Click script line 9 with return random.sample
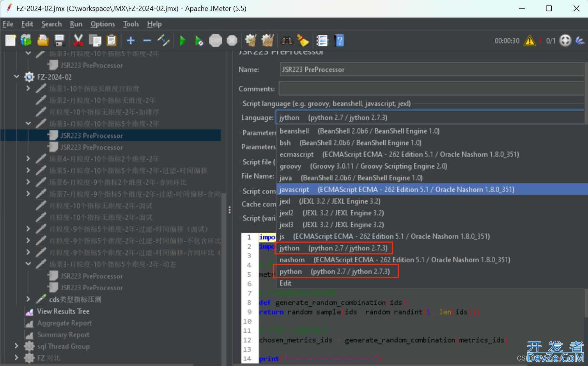This screenshot has width=588, height=366. click(369, 312)
